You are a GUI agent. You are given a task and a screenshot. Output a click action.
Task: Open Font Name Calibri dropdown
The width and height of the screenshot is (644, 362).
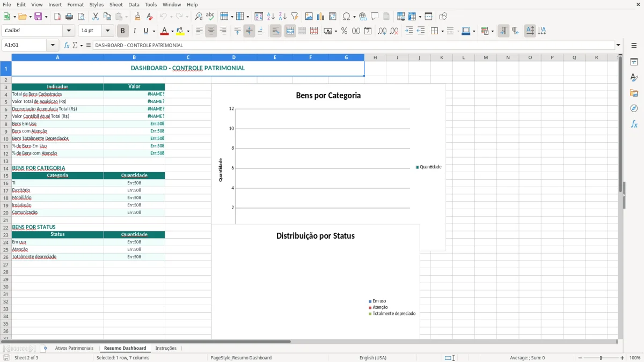69,31
